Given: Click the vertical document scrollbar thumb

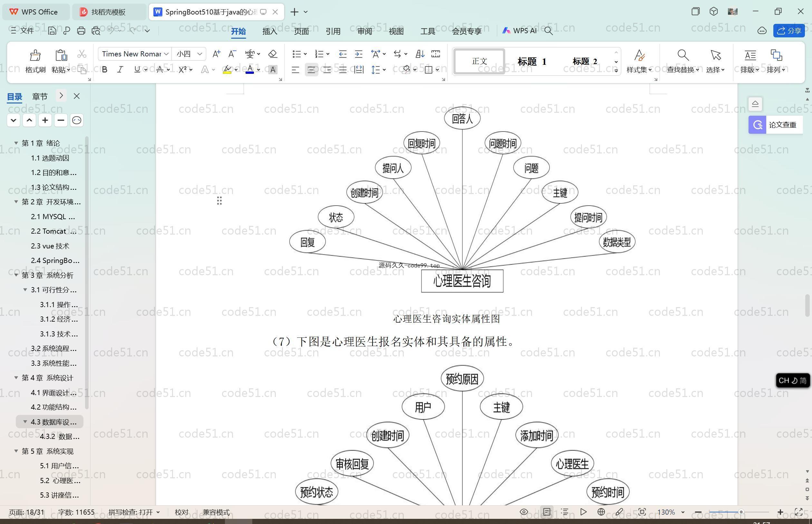Looking at the screenshot, I should coord(807,306).
